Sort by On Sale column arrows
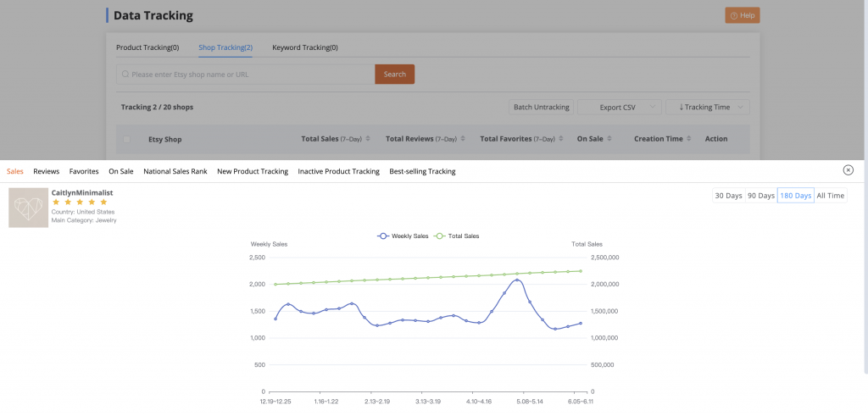The width and height of the screenshot is (868, 416). click(611, 139)
